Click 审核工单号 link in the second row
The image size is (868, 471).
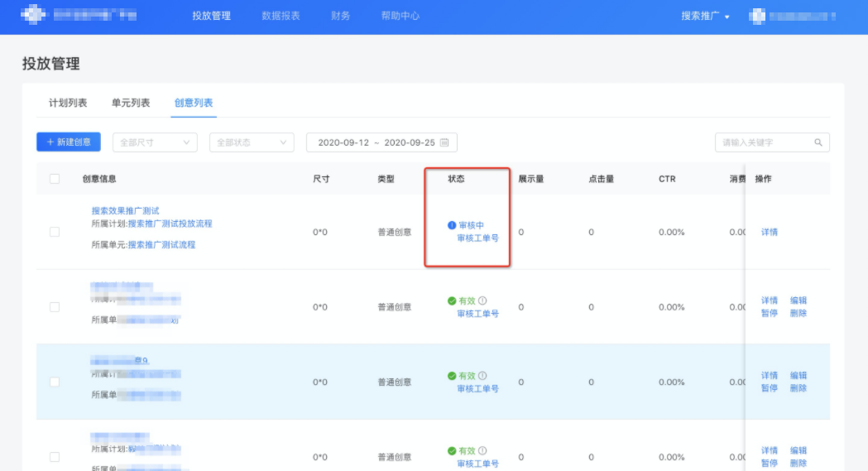(477, 314)
